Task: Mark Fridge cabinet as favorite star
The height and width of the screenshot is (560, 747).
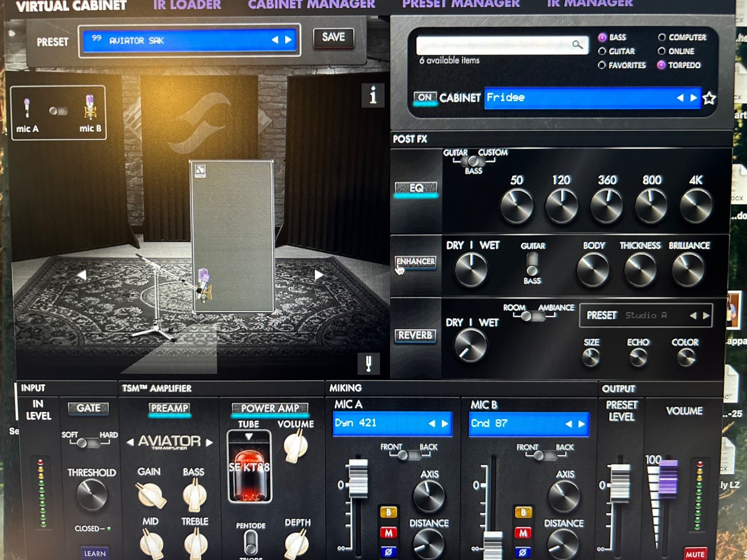Action: (x=709, y=98)
